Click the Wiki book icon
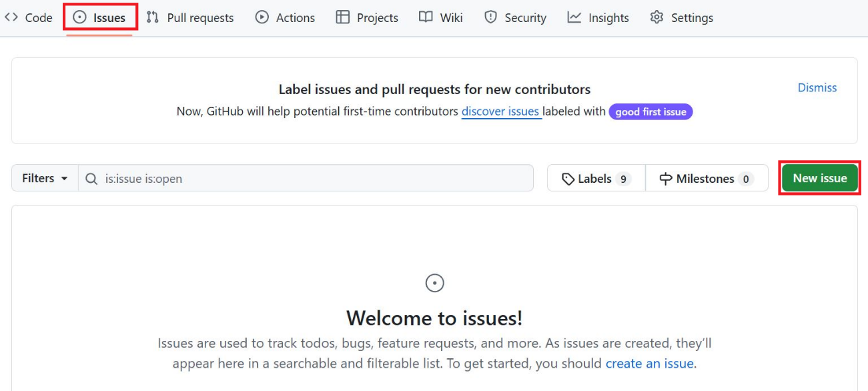This screenshot has height=391, width=868. pyautogui.click(x=426, y=17)
